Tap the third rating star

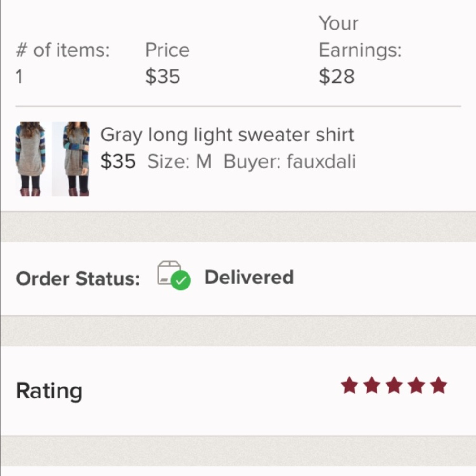[394, 386]
